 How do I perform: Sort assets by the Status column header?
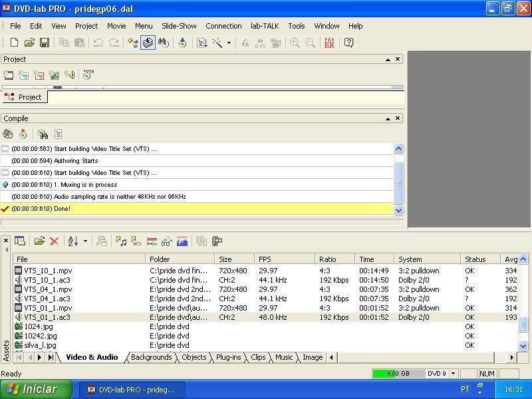(475, 259)
